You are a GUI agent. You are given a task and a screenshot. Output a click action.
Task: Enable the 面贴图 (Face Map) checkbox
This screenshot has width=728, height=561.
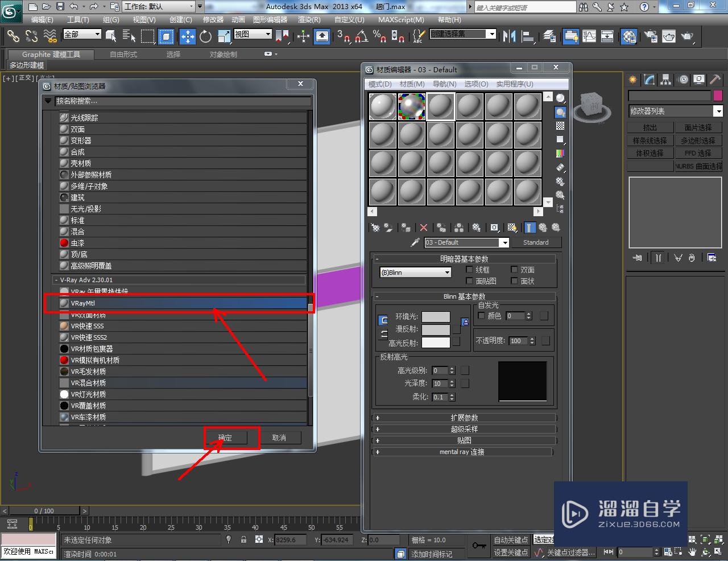[x=469, y=281]
